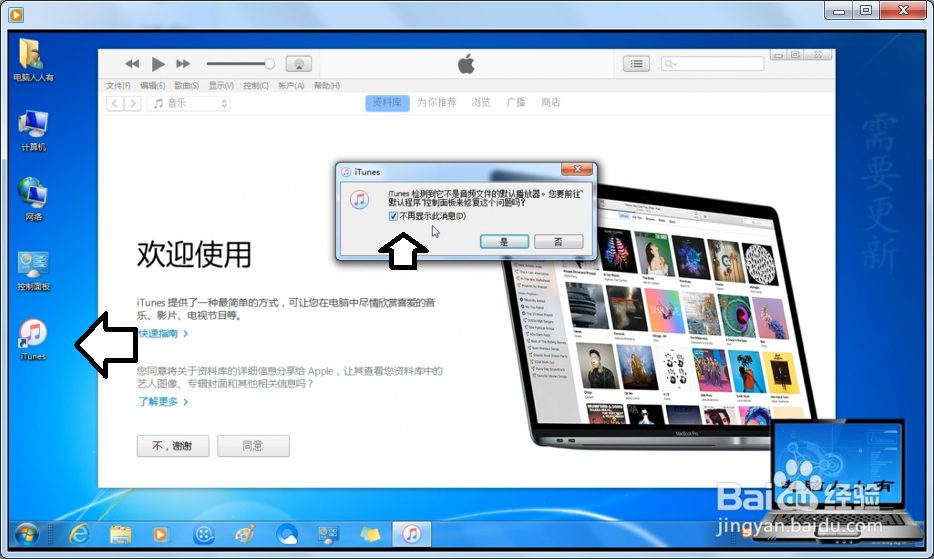
Task: Open the 了解更多 link
Action: 163,402
